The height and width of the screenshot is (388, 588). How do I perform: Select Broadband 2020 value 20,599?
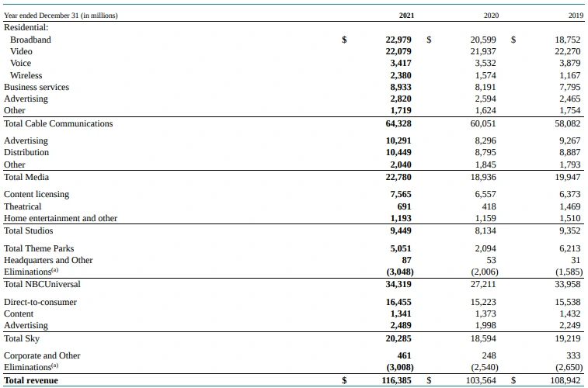click(483, 40)
